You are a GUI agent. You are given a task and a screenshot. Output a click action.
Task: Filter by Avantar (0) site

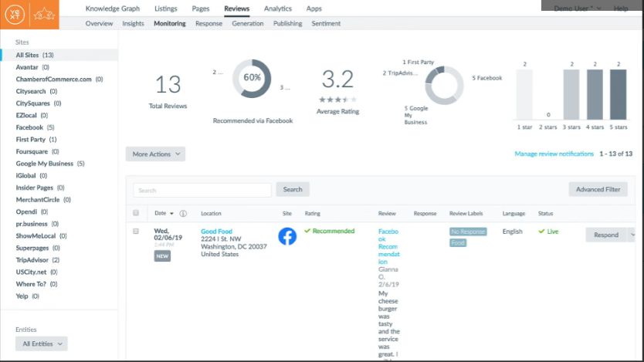tap(32, 67)
